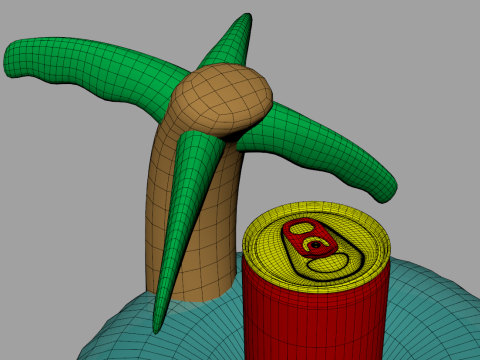Select the red pull tab on the can
The width and height of the screenshot is (480, 360).
pos(310,238)
